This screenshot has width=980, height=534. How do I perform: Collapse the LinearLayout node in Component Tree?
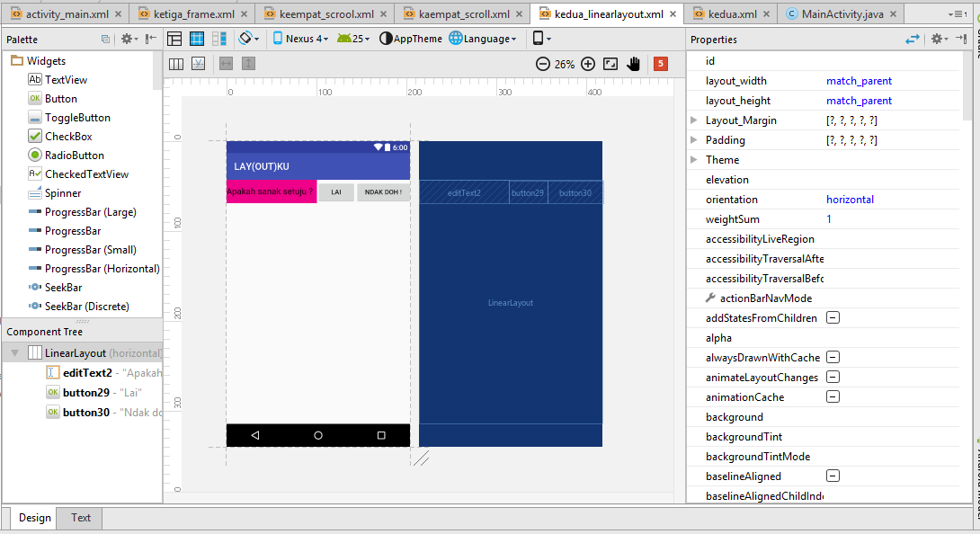pos(14,353)
